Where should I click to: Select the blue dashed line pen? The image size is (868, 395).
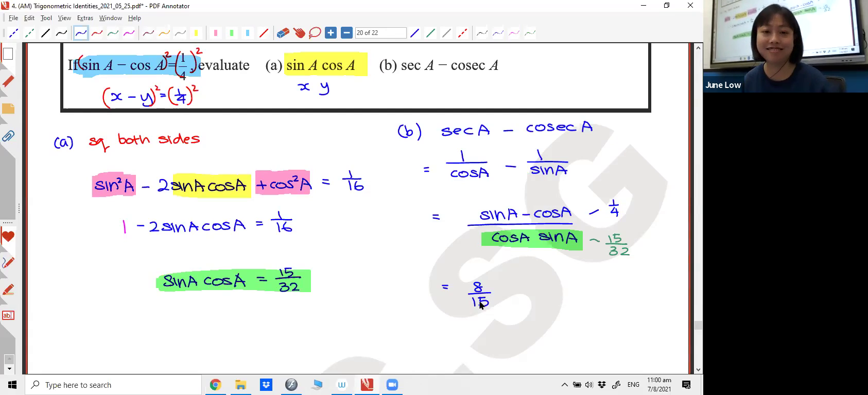point(14,33)
